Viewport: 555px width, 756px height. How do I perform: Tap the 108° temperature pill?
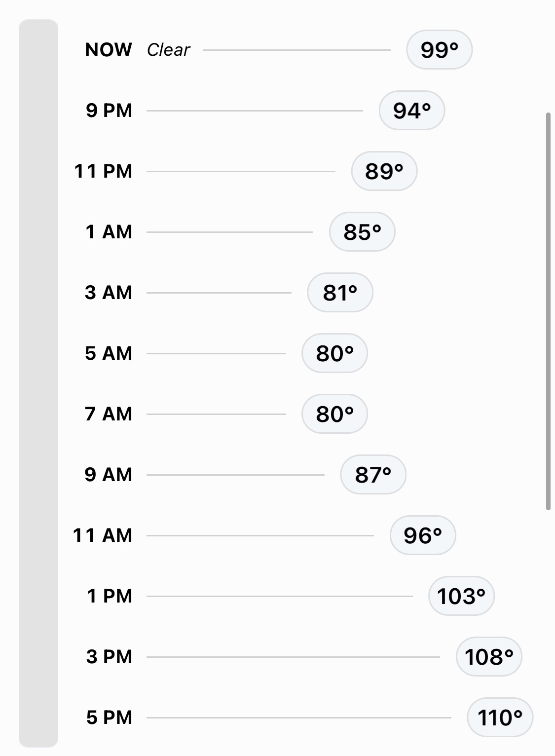coord(489,657)
